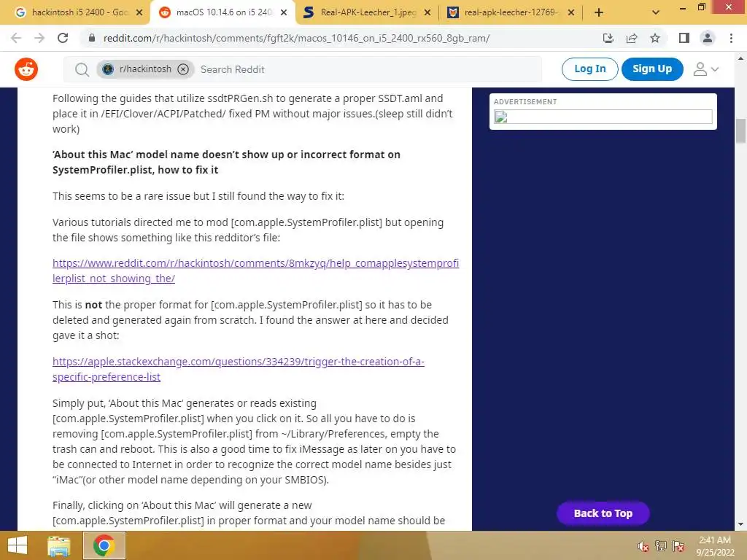Close the macOS 10.14.6 tab
The width and height of the screenshot is (747, 560).
tap(284, 12)
